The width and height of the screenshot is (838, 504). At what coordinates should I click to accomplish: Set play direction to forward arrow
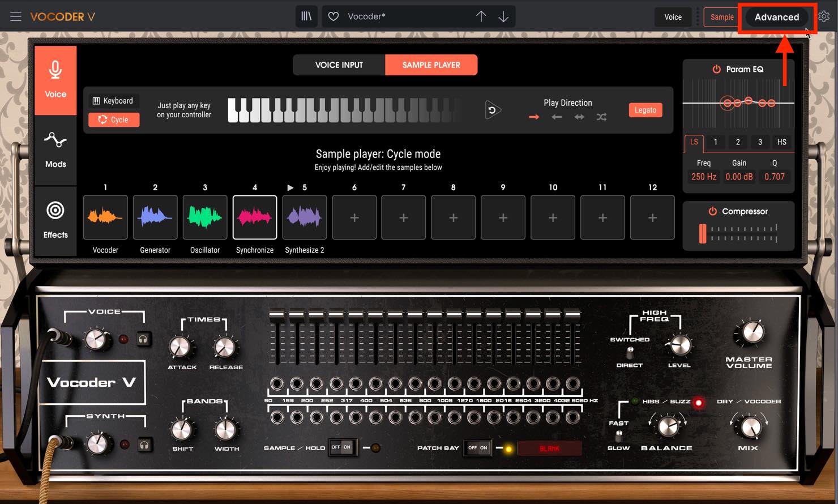pos(533,117)
